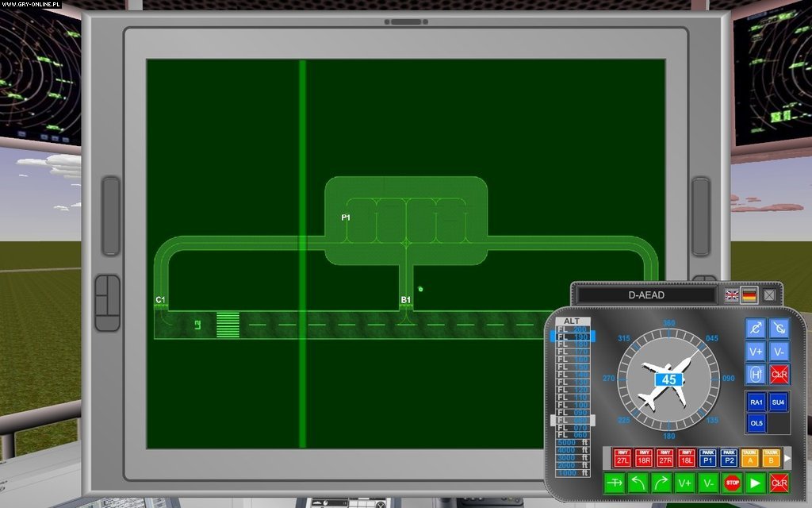This screenshot has width=812, height=508.
Task: Click the blue V+ speed increase icon
Action: (756, 352)
